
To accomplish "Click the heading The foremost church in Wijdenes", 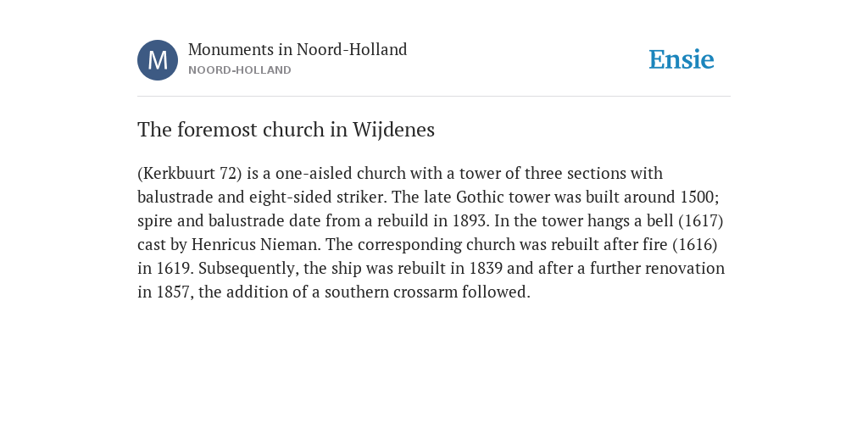I will 287,130.
